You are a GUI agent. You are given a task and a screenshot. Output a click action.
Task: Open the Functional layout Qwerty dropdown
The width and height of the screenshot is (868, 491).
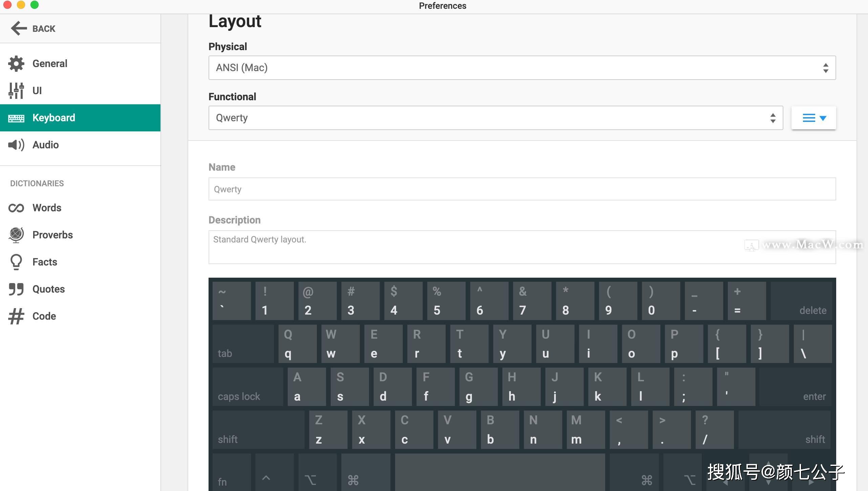[496, 118]
